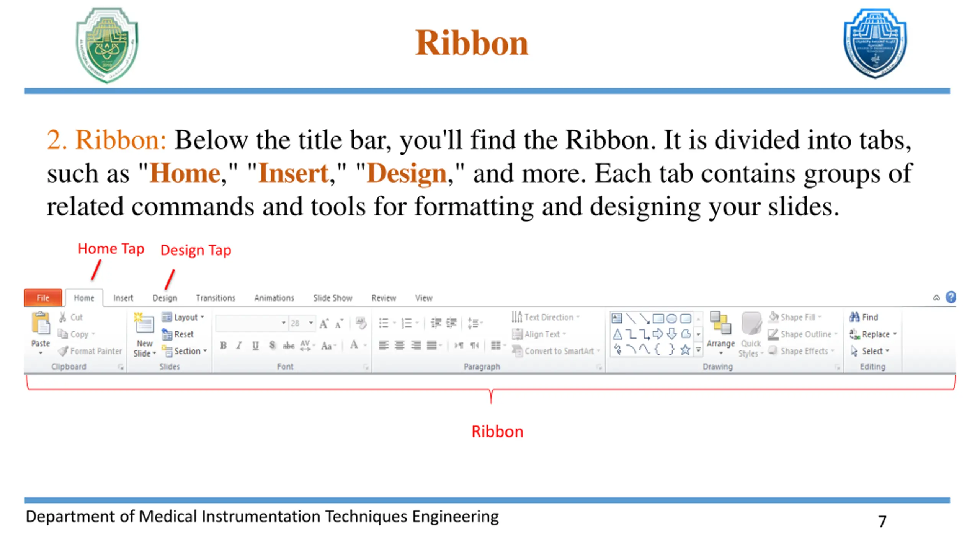Open the Section dropdown
Image resolution: width=980 pixels, height=551 pixels.
coord(184,351)
